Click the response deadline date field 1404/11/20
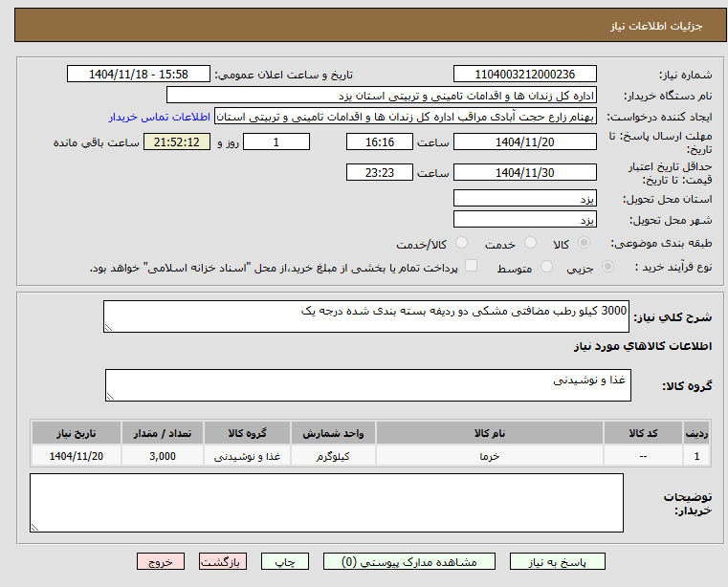Image resolution: width=728 pixels, height=587 pixels. coord(524,141)
